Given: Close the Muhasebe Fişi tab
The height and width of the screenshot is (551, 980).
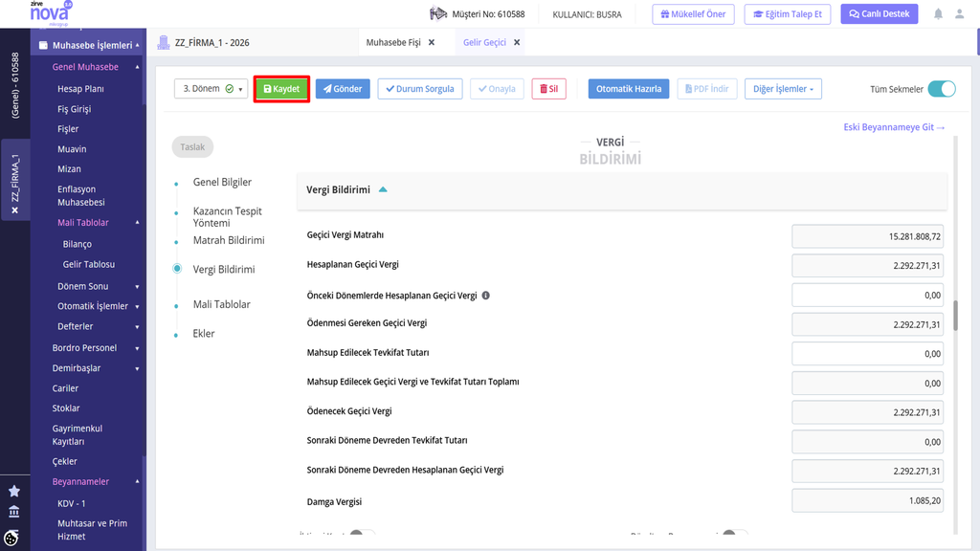Looking at the screenshot, I should tap(432, 42).
